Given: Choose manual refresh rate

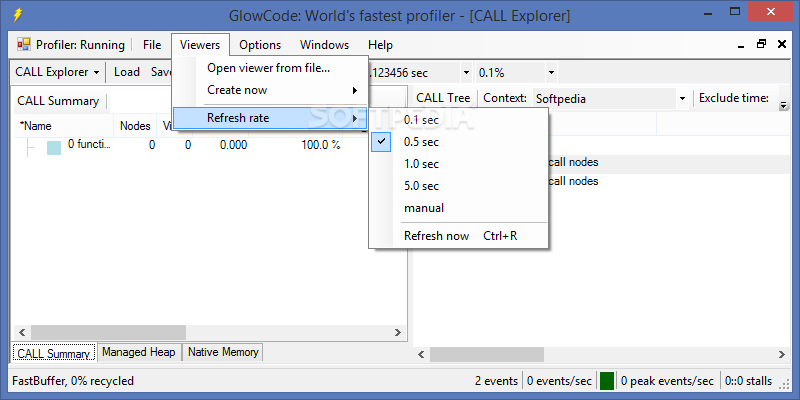Looking at the screenshot, I should (458, 208).
